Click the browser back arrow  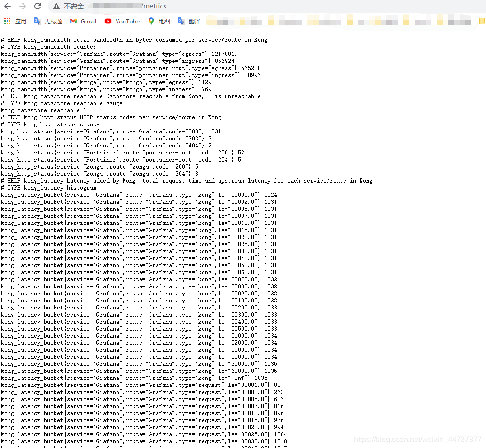click(x=8, y=6)
